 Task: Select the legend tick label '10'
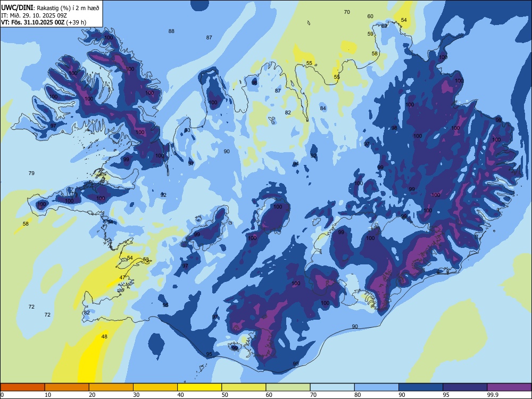point(48,395)
